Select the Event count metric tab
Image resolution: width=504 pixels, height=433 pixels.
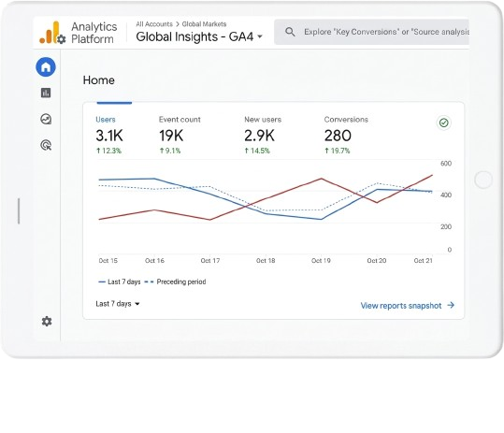pos(180,135)
